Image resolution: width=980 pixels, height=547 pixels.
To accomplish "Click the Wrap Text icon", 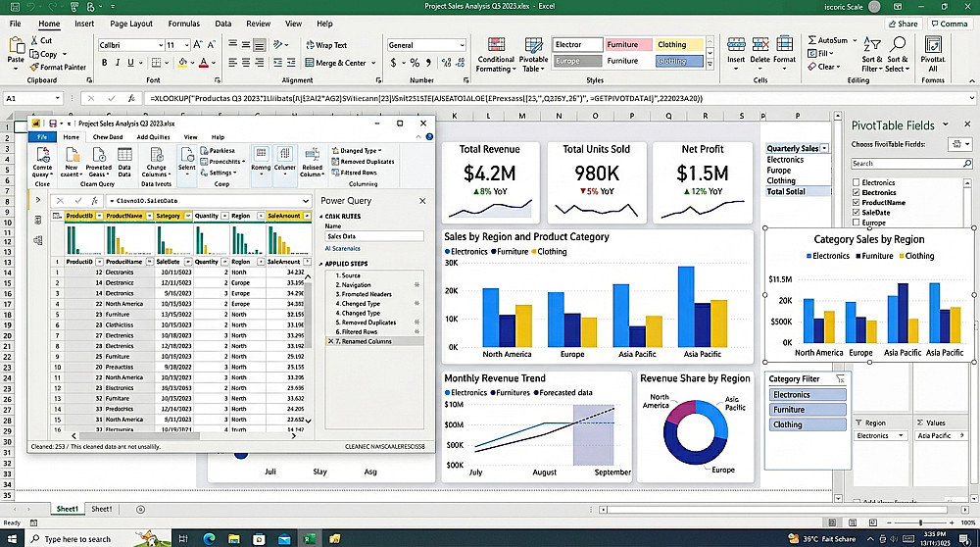I will tap(310, 45).
